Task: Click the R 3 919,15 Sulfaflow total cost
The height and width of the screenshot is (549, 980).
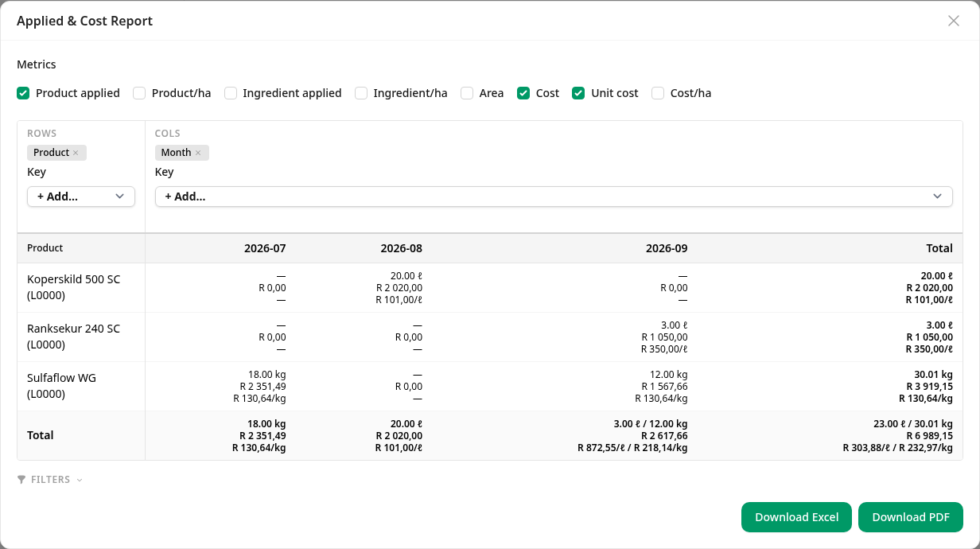Action: [929, 387]
